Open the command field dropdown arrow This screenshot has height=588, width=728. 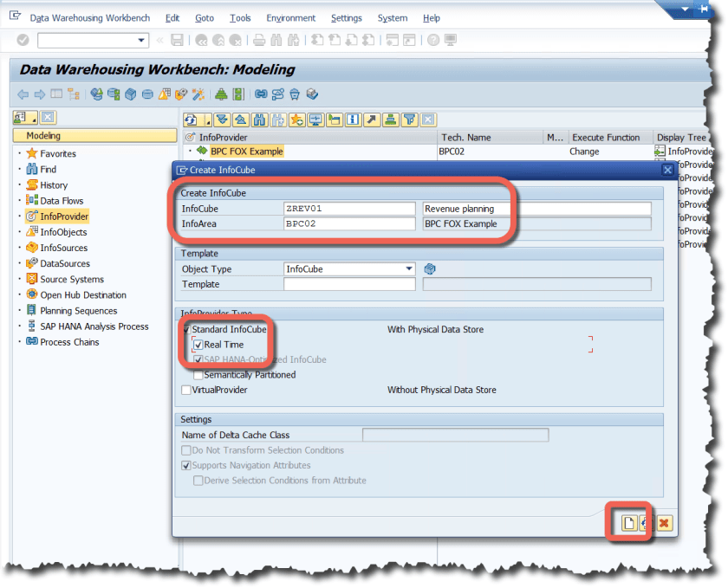142,41
